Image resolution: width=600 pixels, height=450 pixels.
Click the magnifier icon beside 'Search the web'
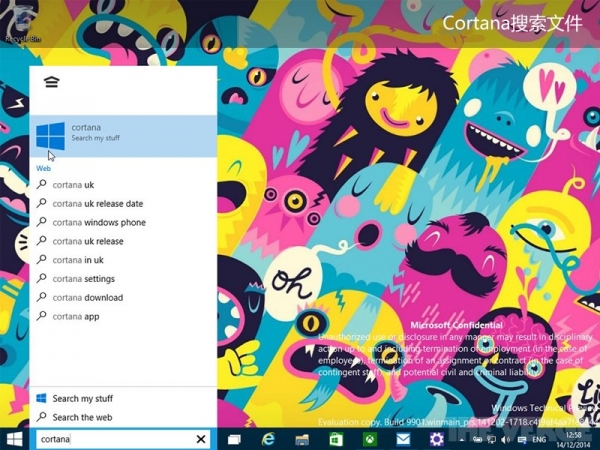tap(41, 416)
